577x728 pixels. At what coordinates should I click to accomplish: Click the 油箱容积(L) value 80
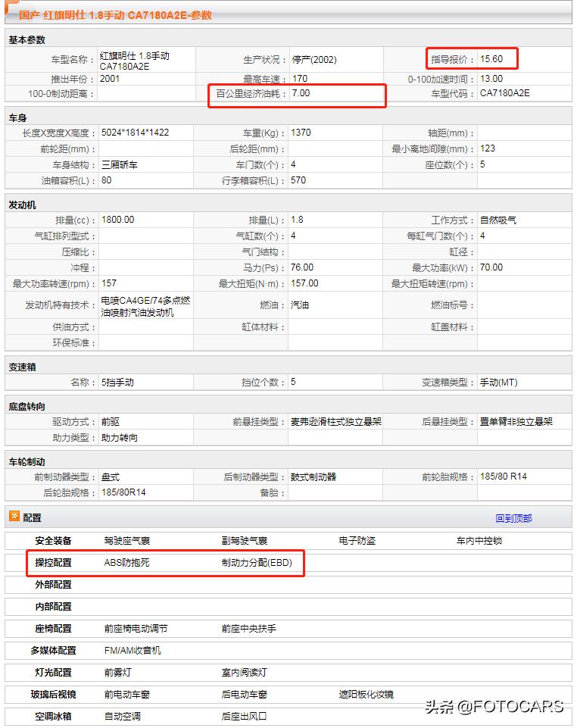tap(106, 180)
